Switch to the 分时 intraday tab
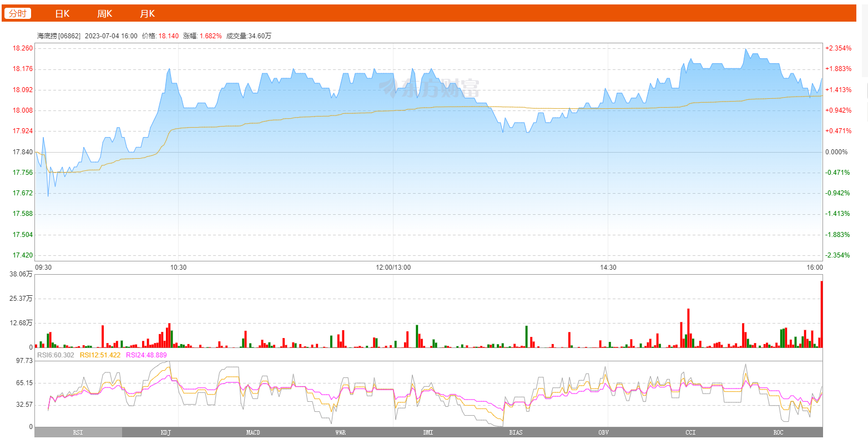Screen dimensions: 868x444 pyautogui.click(x=18, y=14)
